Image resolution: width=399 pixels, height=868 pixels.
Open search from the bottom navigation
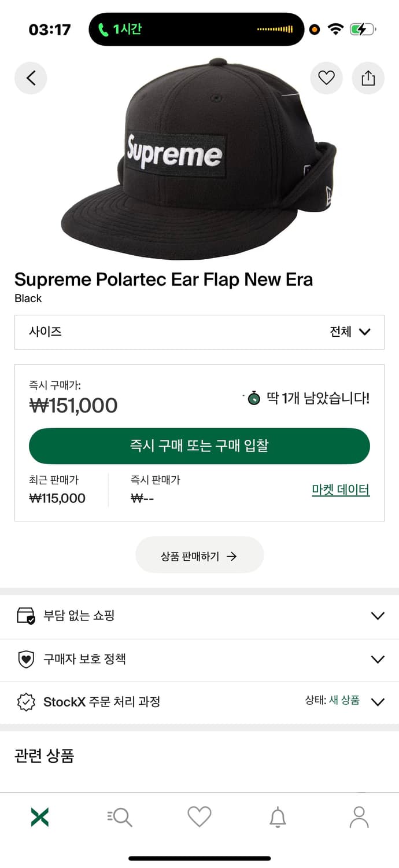click(x=119, y=816)
